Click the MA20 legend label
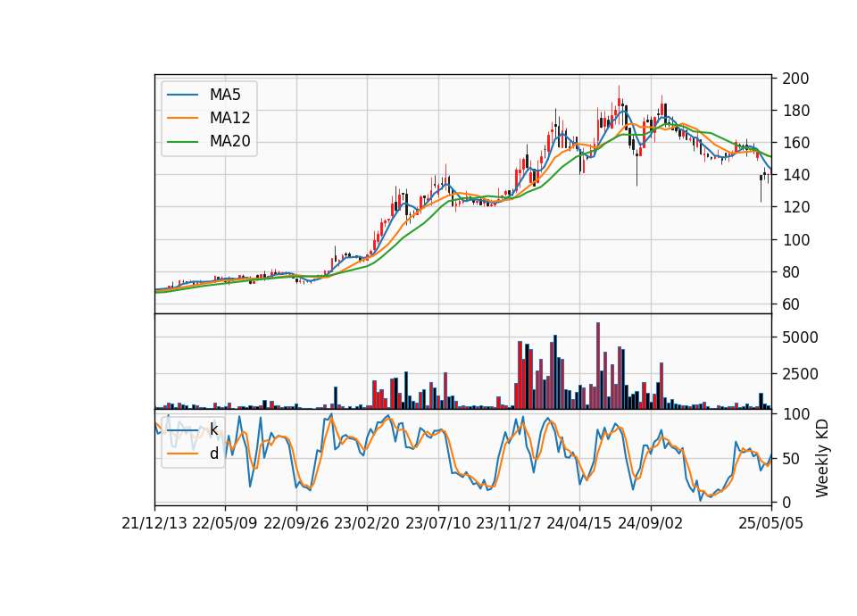Screen dimensions: 857x616 tap(229, 141)
